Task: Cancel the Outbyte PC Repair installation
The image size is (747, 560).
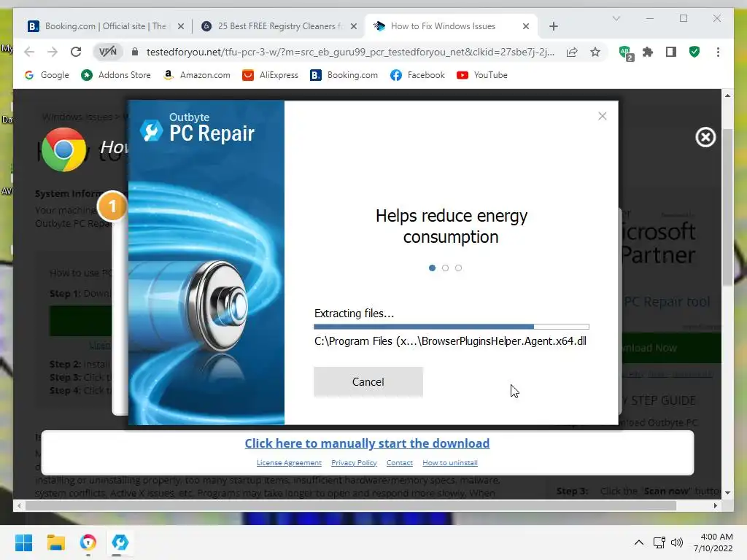Action: [x=368, y=381]
